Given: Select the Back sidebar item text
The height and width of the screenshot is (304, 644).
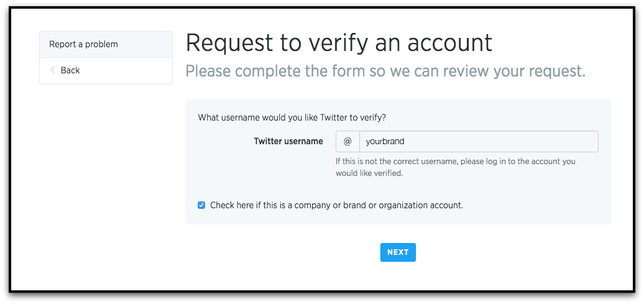Looking at the screenshot, I should tap(70, 70).
